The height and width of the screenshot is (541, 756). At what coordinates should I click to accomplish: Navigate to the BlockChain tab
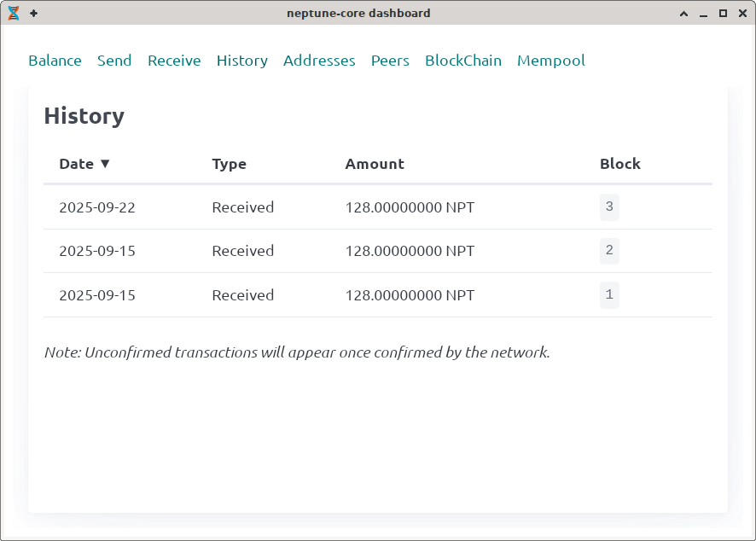[x=463, y=61]
